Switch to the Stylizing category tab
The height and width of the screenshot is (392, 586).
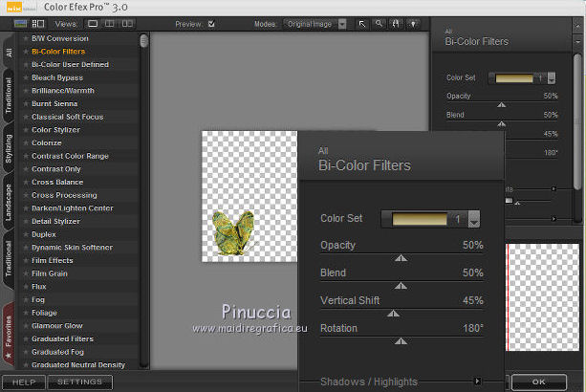[9, 149]
